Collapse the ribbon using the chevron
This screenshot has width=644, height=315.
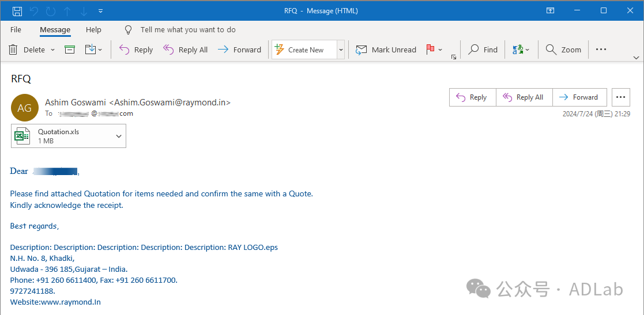[x=636, y=58]
